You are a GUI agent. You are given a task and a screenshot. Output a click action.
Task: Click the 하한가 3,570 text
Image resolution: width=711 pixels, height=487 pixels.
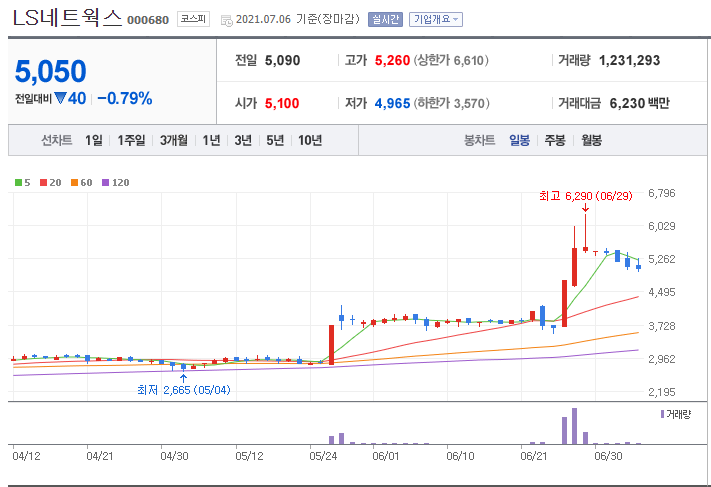[452, 103]
